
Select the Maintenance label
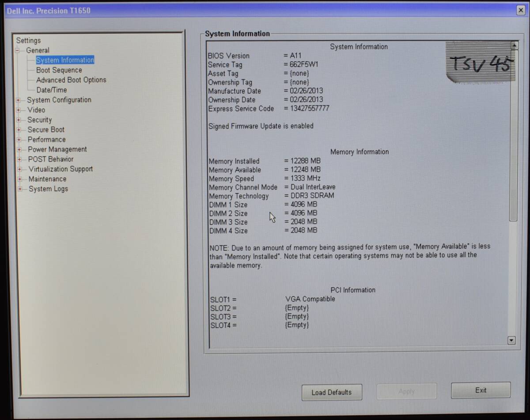[x=47, y=179]
